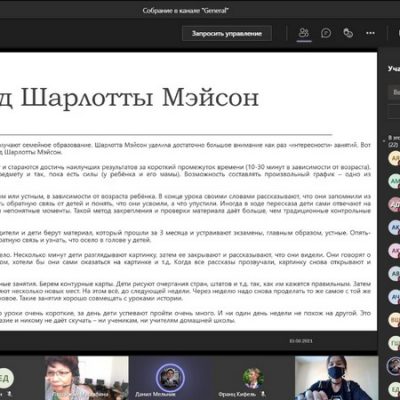This screenshot has width=400, height=400.
Task: Click the mic icon under the ЕД tile
Action: [x=10, y=394]
